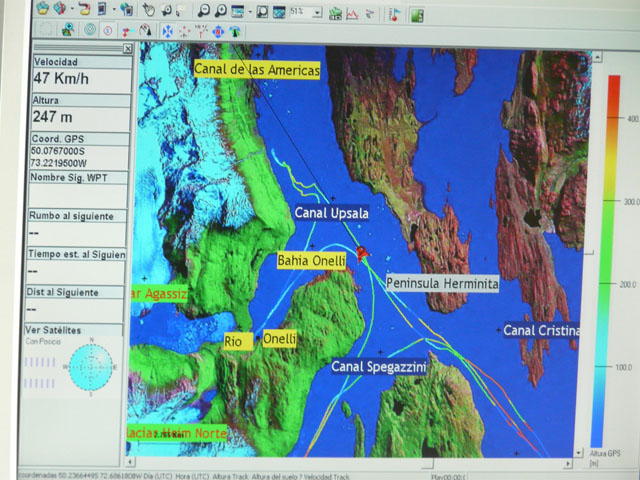640x480 pixels.
Task: Select the Bahia Onelli waypoint label
Action: click(311, 261)
